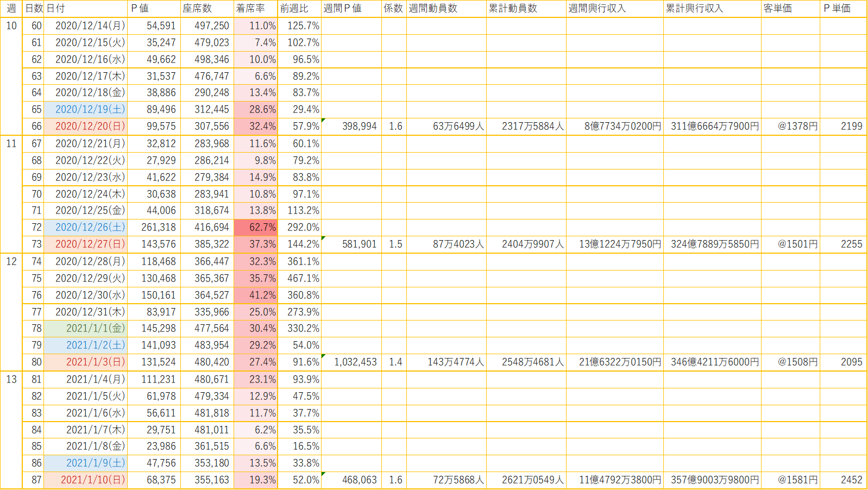Select cumulative revenue cell 346億4211万6000円
Image resolution: width=868 pixels, height=490 pixels.
pos(713,362)
